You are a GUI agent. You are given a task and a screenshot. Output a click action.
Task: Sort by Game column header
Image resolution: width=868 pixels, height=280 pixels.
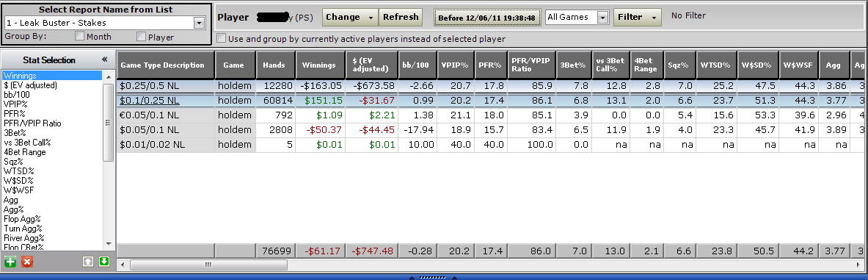point(236,65)
